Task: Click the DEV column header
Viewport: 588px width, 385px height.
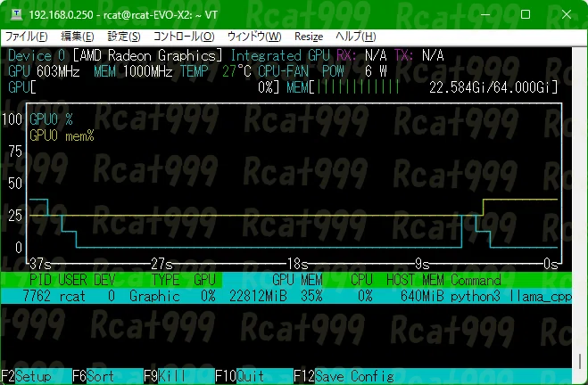Action: pos(104,280)
